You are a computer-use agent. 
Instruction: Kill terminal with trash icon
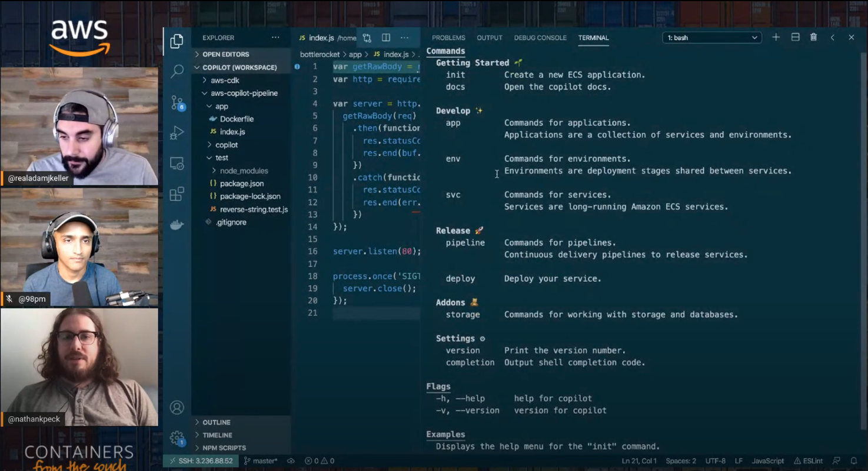(813, 38)
